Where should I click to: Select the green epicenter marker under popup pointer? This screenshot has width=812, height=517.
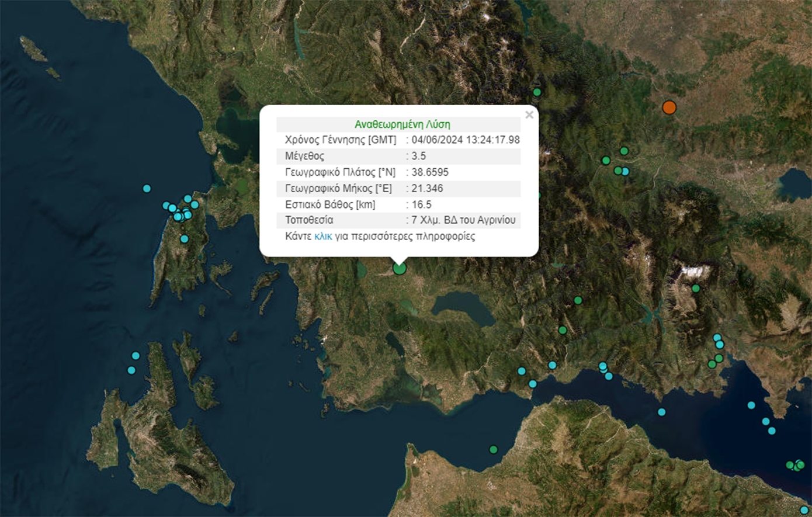click(400, 268)
